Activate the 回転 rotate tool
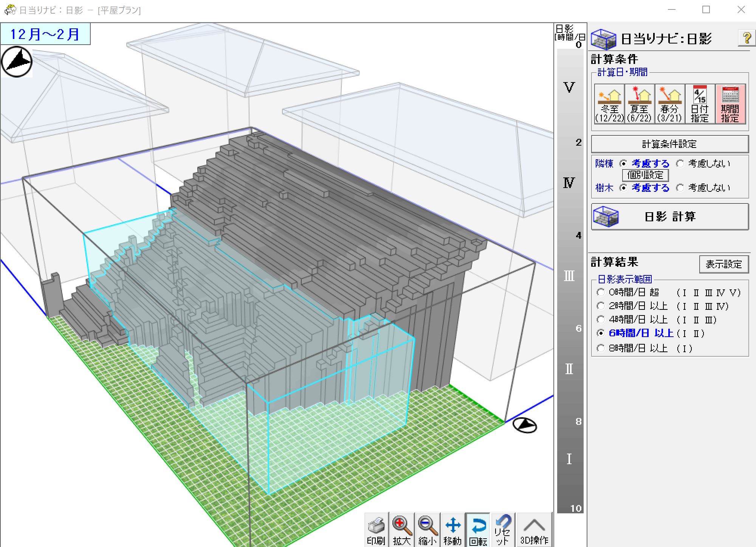This screenshot has height=547, width=756. point(478,530)
